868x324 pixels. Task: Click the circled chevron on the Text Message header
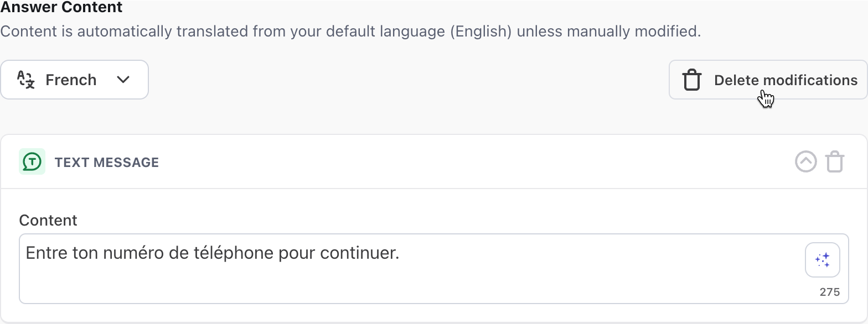click(806, 161)
